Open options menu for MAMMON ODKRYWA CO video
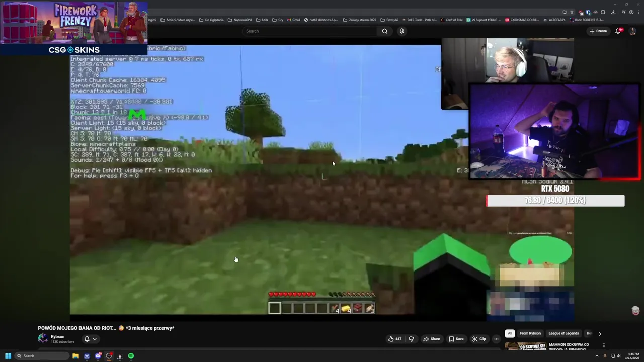This screenshot has height=362, width=644. 604,345
